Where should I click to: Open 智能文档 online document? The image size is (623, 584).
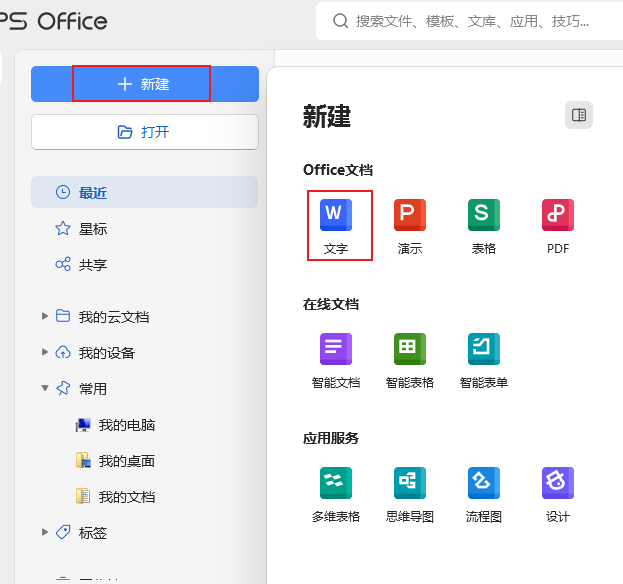[x=336, y=361]
